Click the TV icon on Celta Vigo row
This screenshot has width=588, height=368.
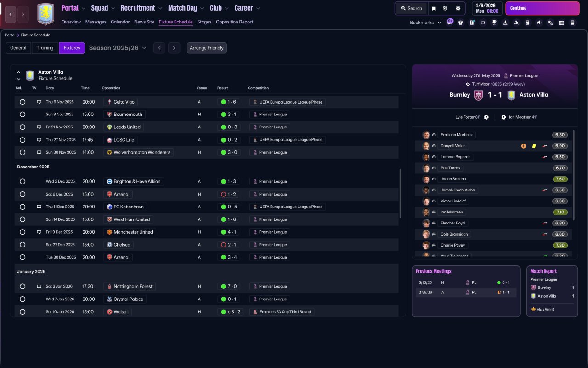[x=39, y=102]
